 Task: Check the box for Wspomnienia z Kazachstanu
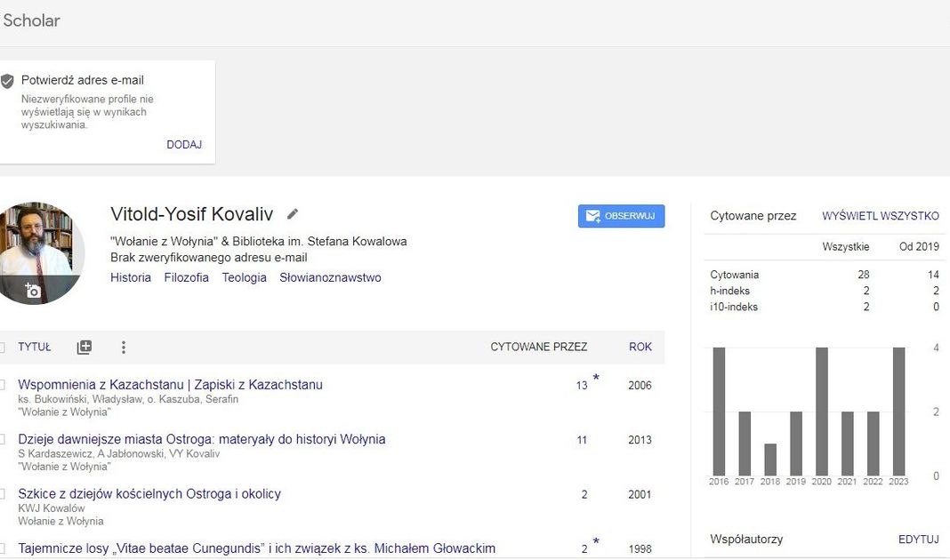tap(2, 386)
